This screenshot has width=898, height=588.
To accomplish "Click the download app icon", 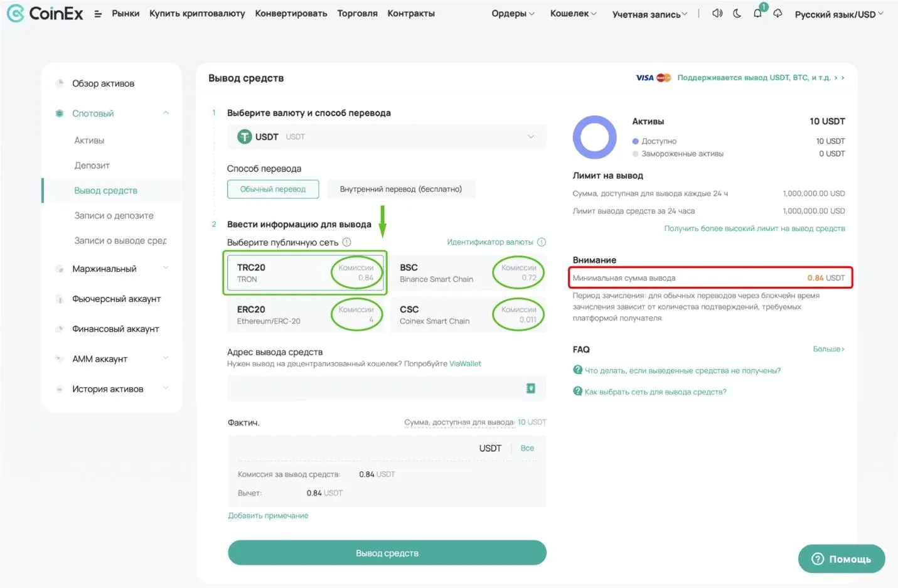I will click(x=778, y=13).
